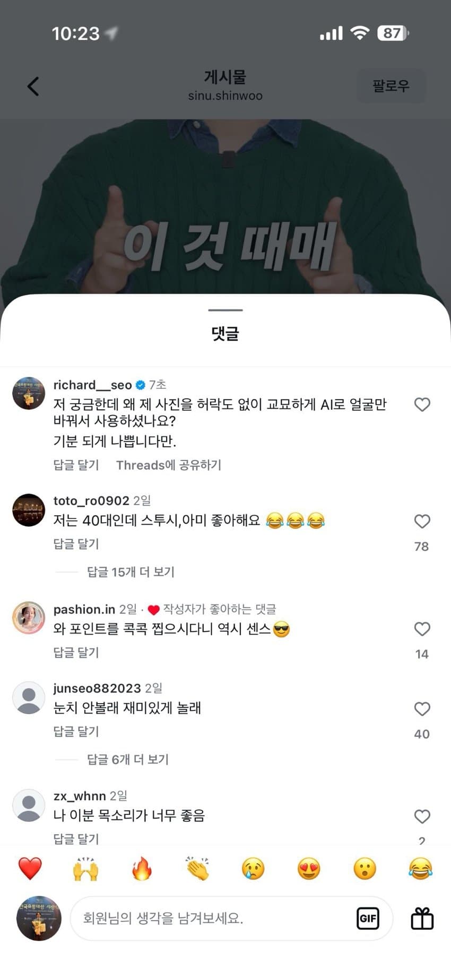The image size is (451, 980).
Task: Tap the back arrow icon
Action: click(33, 86)
